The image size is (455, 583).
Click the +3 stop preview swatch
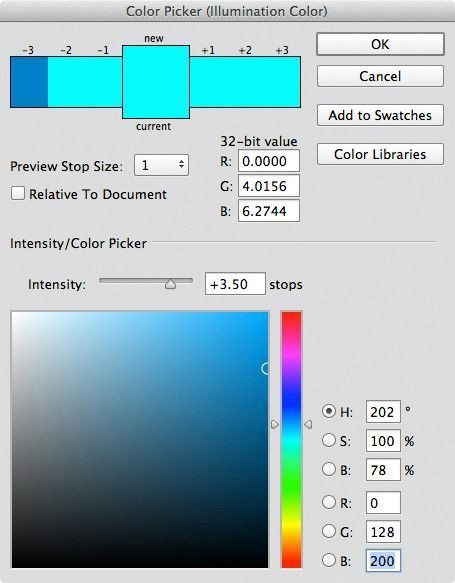282,82
